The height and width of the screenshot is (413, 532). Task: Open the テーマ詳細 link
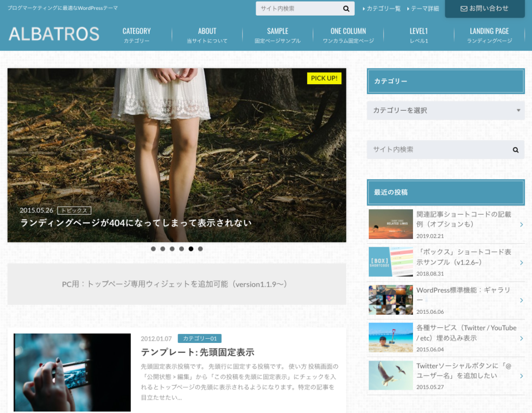424,9
